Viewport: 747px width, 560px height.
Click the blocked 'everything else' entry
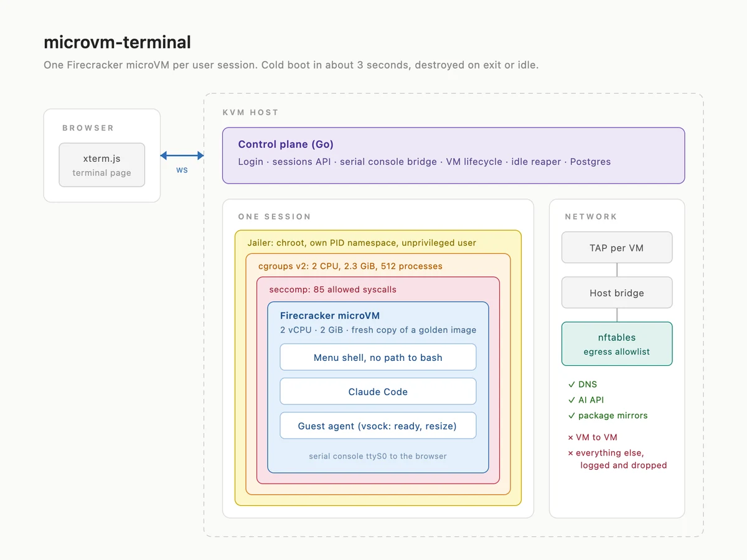pos(618,459)
